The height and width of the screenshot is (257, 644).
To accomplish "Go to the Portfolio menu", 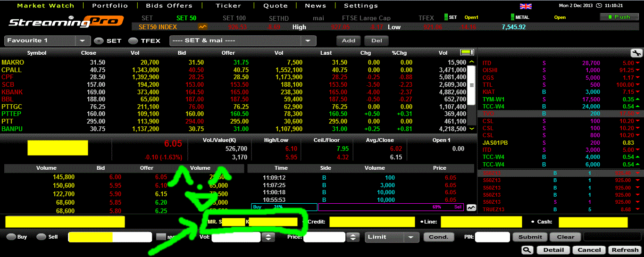I will 110,6.
